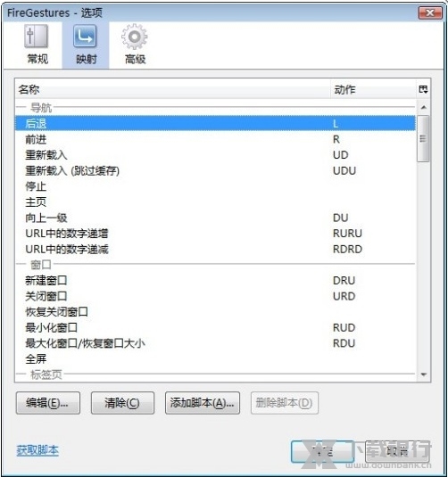The width and height of the screenshot is (448, 477).
Task: Select the 全屏 row
Action: [x=215, y=359]
